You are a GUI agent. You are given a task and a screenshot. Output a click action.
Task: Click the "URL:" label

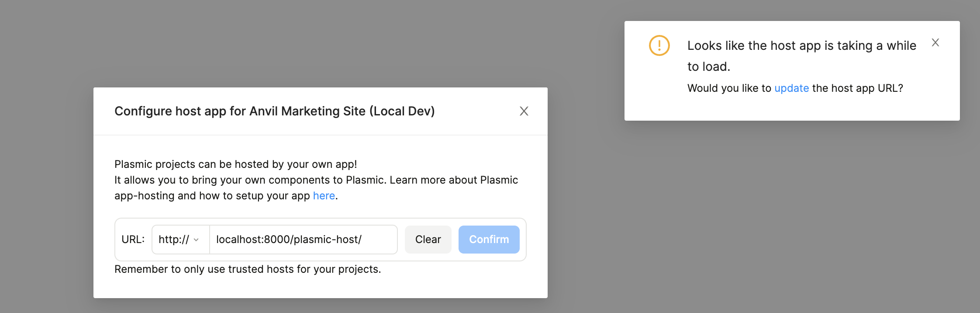(x=133, y=240)
